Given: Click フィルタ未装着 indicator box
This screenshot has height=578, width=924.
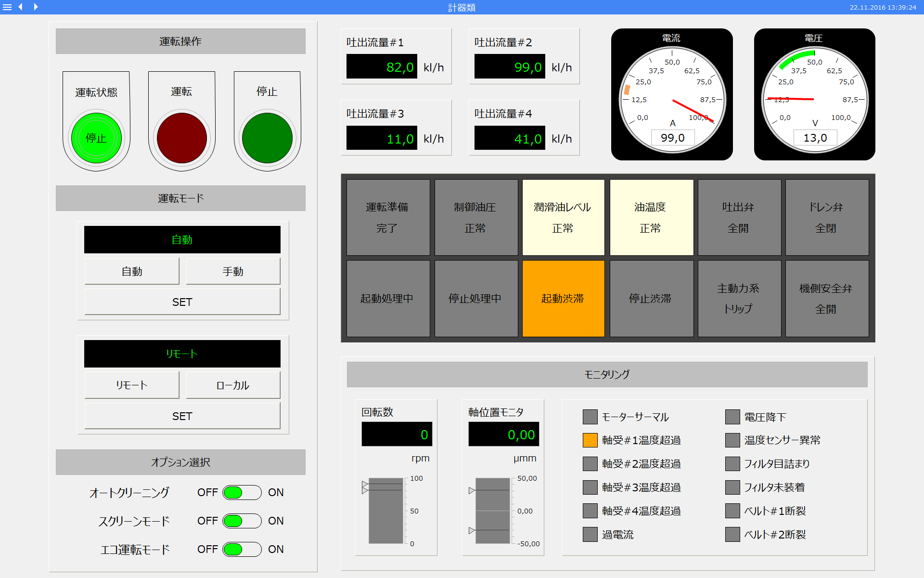Looking at the screenshot, I should (732, 487).
